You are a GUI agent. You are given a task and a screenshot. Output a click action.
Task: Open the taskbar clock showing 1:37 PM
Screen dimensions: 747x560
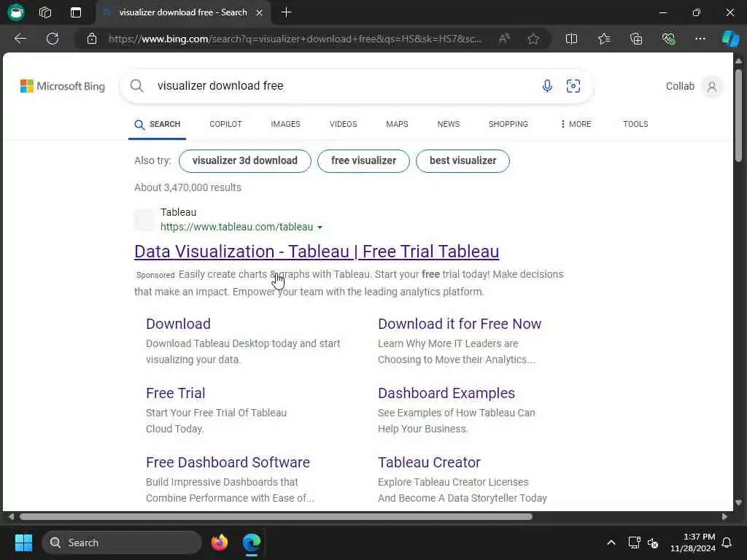(693, 542)
